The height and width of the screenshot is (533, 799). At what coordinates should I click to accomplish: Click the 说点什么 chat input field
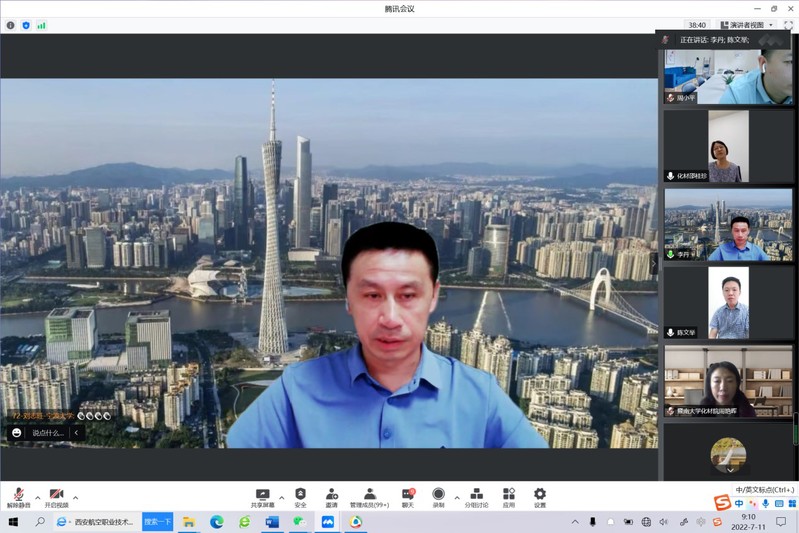click(x=48, y=433)
